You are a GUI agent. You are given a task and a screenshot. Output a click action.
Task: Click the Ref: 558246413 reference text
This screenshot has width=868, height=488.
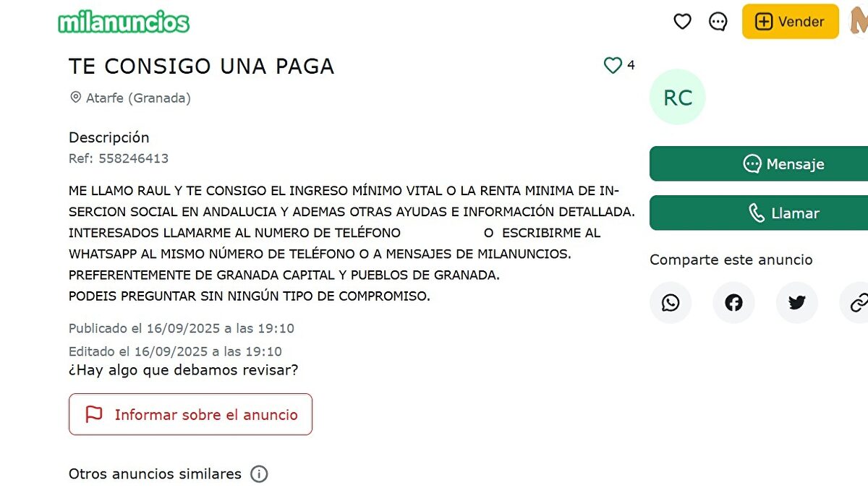[x=119, y=158]
